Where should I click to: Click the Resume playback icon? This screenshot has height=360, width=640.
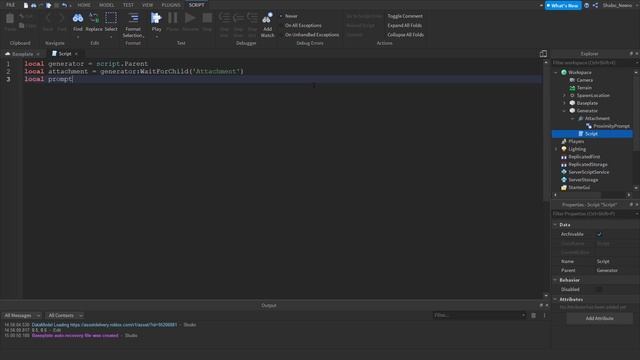pos(190,18)
